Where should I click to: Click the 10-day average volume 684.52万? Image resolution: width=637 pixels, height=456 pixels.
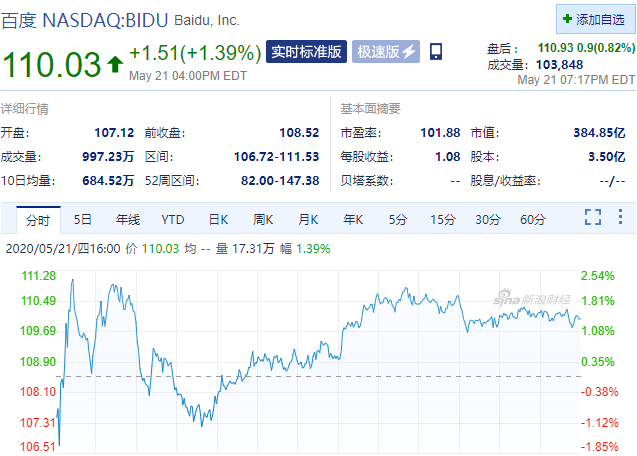coord(108,180)
